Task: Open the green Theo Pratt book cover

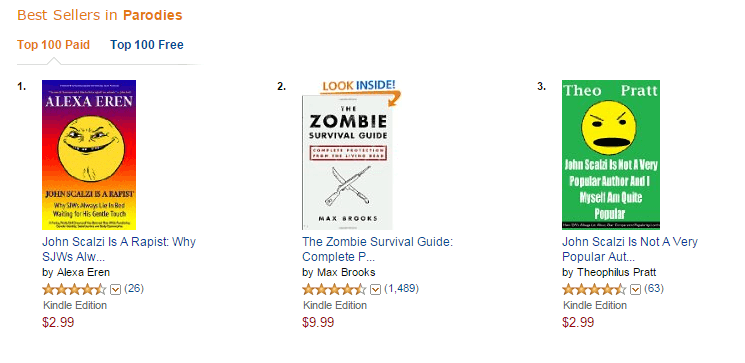Action: (x=611, y=155)
